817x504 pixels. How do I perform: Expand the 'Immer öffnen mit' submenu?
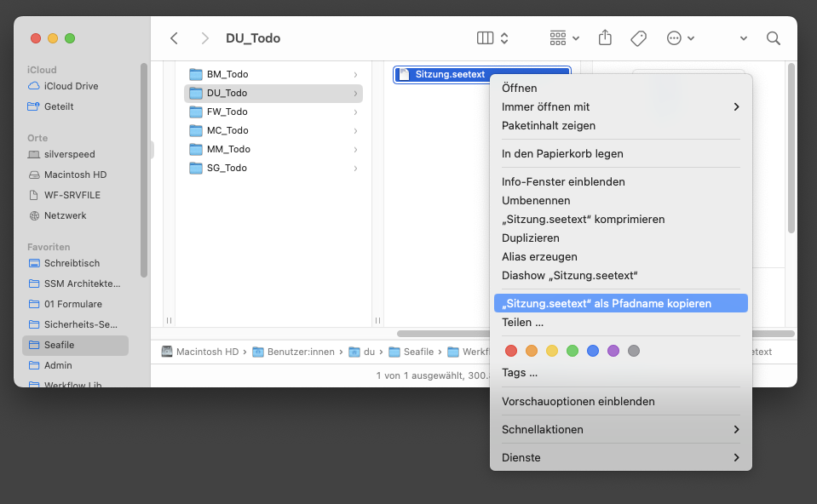click(620, 106)
